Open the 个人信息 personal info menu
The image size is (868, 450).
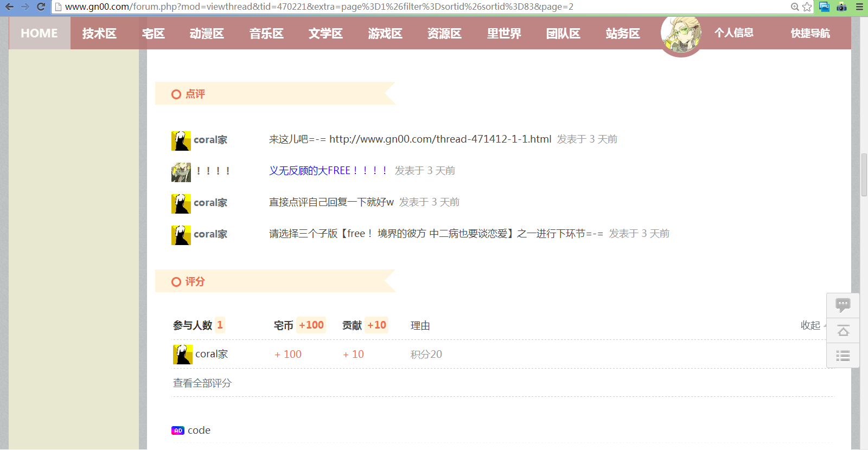pyautogui.click(x=733, y=33)
